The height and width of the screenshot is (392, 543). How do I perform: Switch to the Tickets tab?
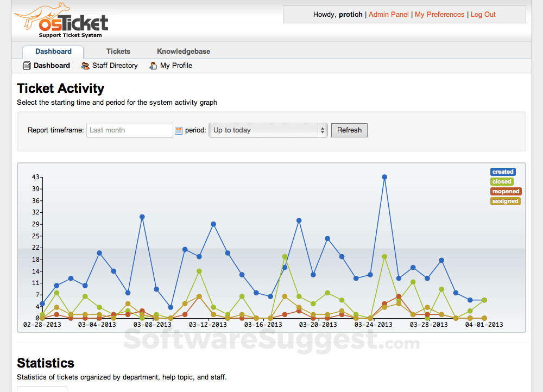coord(118,51)
